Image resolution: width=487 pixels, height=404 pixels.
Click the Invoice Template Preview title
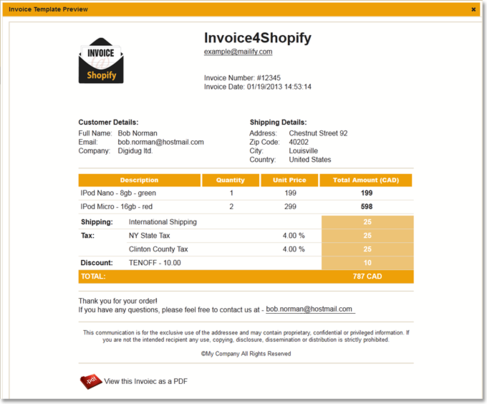click(48, 9)
